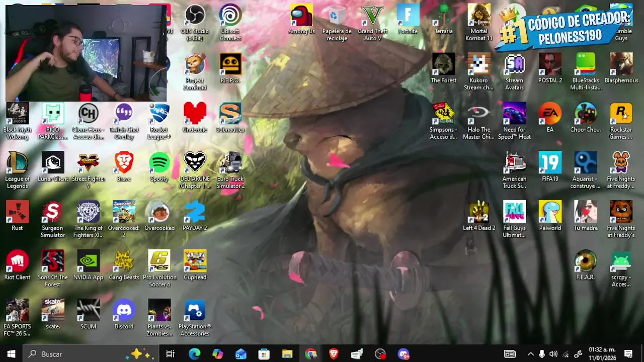The height and width of the screenshot is (362, 644).
Task: Select The King of Fighters icon
Action: 89,220
